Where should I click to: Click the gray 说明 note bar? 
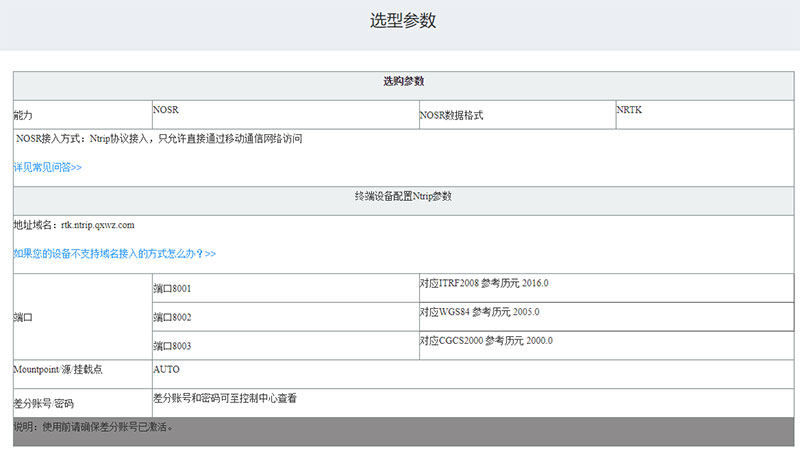(403, 430)
